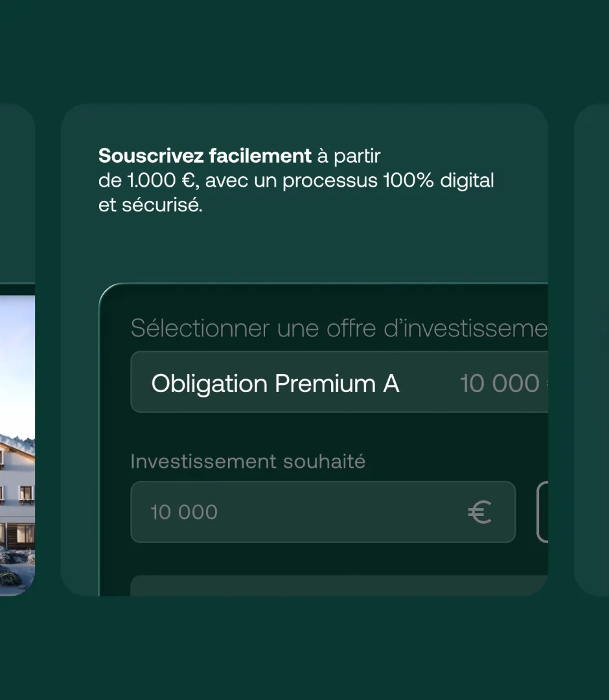Click the Sélectionner une offre d'investissement label
This screenshot has width=609, height=700.
click(x=339, y=328)
